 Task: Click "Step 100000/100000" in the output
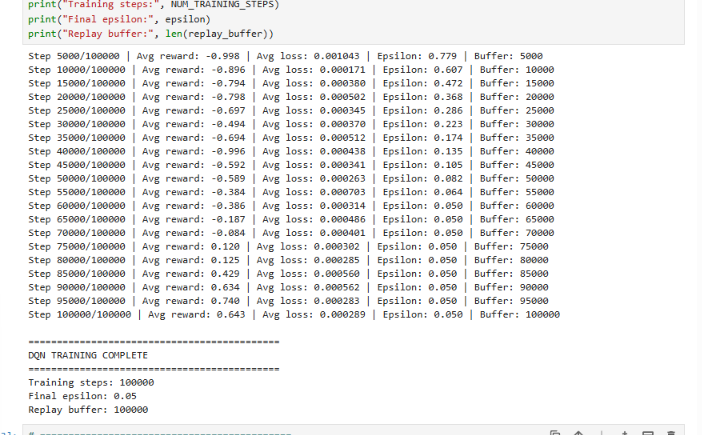tap(80, 315)
